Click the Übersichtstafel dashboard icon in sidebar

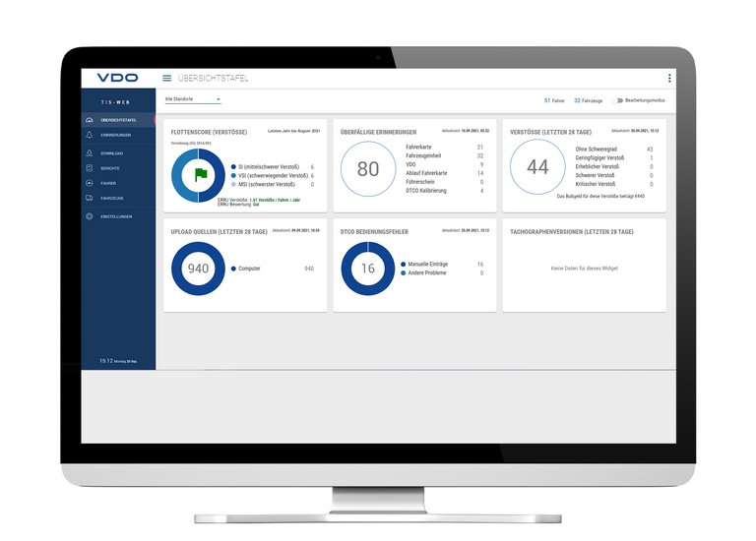[x=90, y=120]
